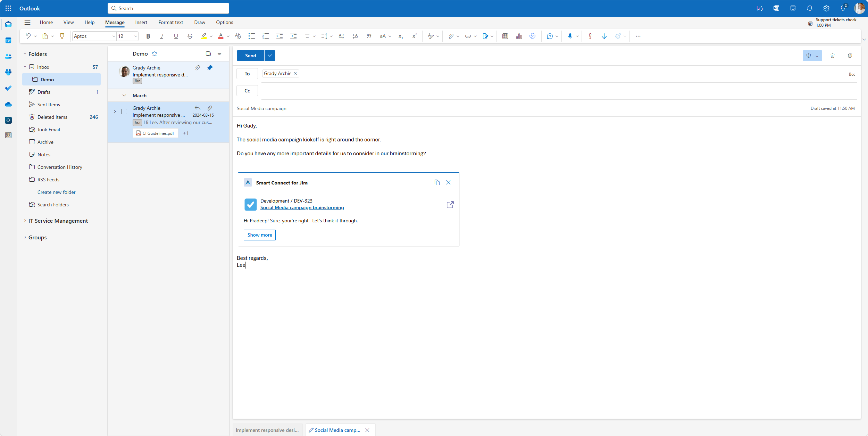This screenshot has height=436, width=868.
Task: Increase the paragraph indent
Action: click(x=293, y=36)
